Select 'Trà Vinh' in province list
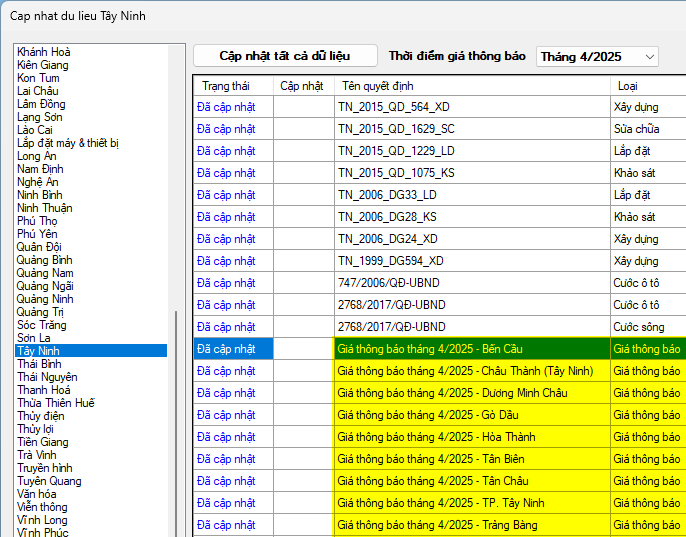The image size is (686, 537). (91, 455)
